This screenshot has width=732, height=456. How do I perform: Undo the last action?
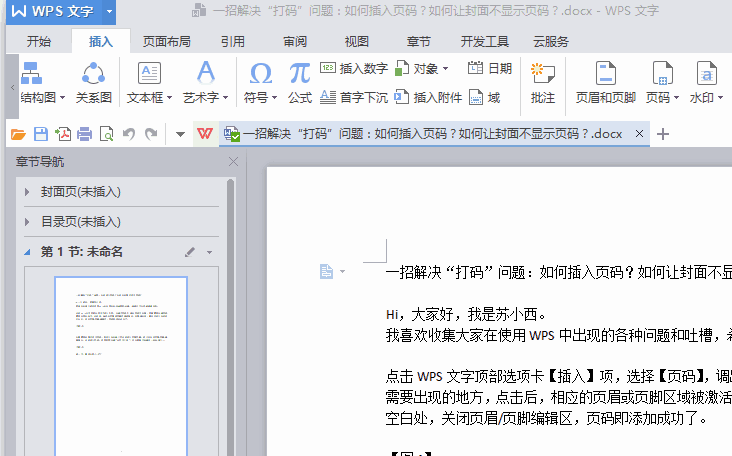tap(129, 134)
